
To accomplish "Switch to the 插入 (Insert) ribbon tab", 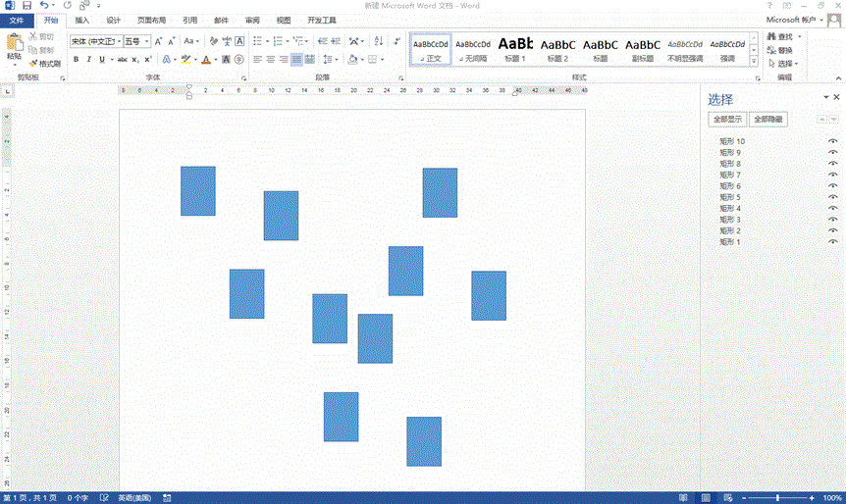I will coord(81,20).
